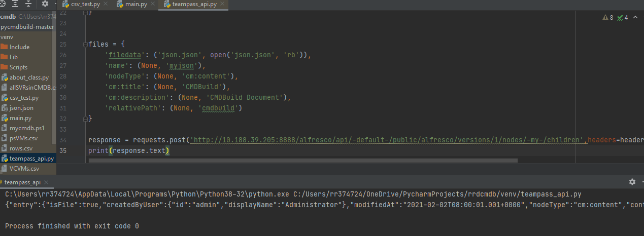Click the Python icon beside csv_test.py in tree
This screenshot has width=644, height=236.
coord(5,98)
